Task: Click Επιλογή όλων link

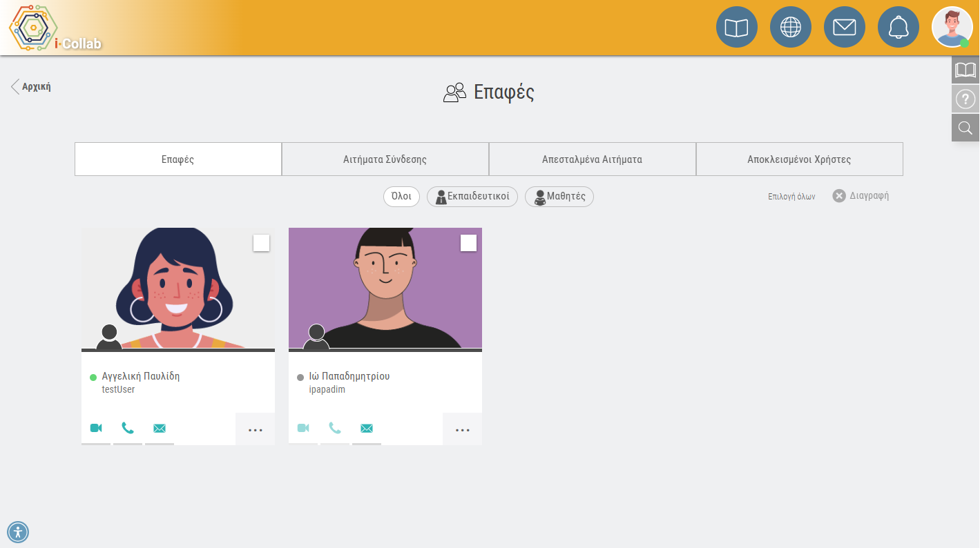Action: (x=791, y=197)
